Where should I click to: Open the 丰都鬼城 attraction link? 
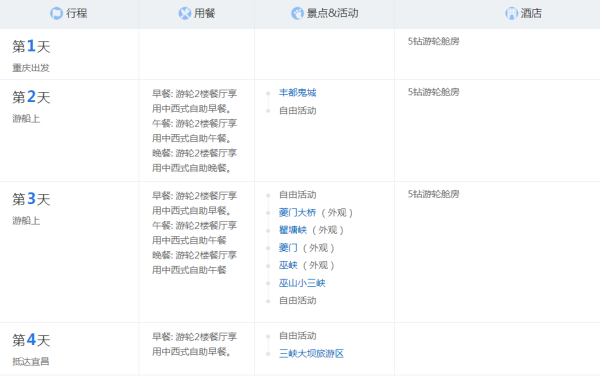[x=298, y=93]
